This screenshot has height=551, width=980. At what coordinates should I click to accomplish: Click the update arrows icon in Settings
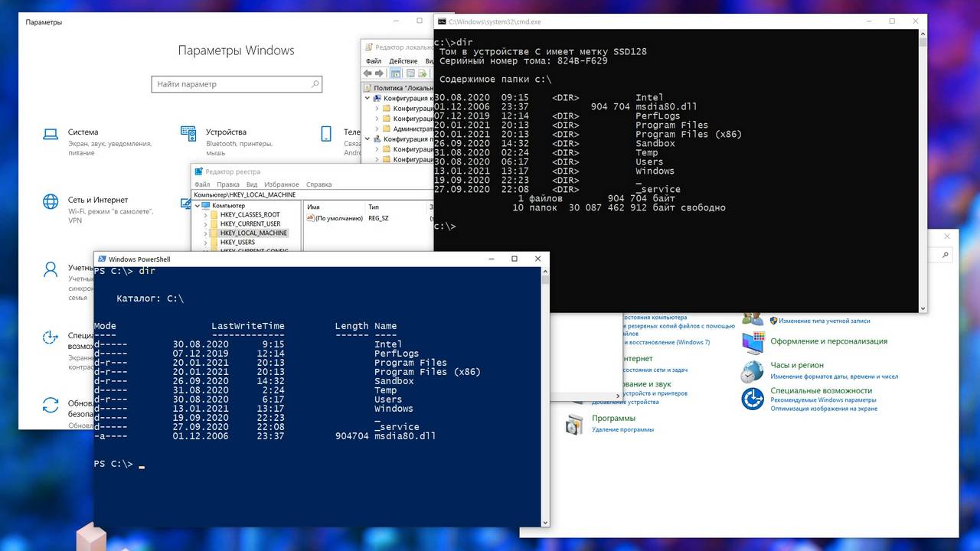[x=51, y=405]
